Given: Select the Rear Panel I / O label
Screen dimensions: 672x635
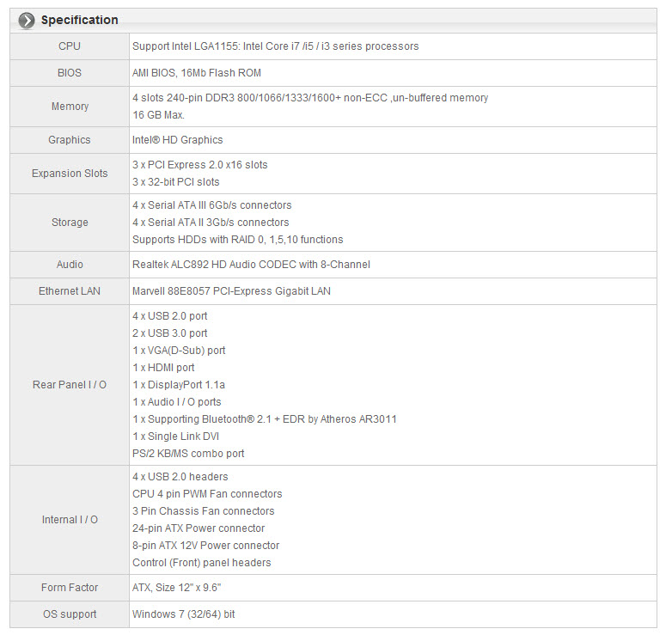Looking at the screenshot, I should 70,385.
